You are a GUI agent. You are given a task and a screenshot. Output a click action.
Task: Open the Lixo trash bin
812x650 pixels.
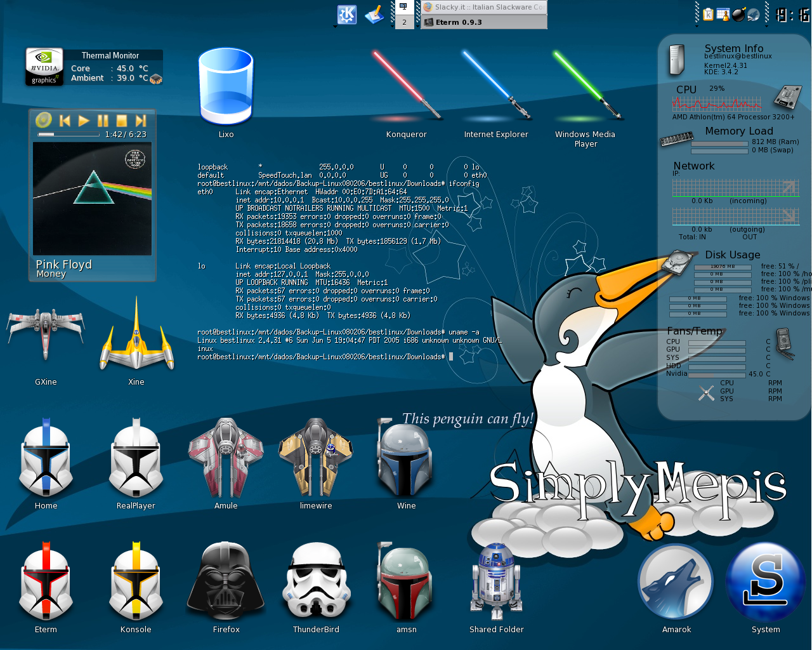click(x=226, y=86)
